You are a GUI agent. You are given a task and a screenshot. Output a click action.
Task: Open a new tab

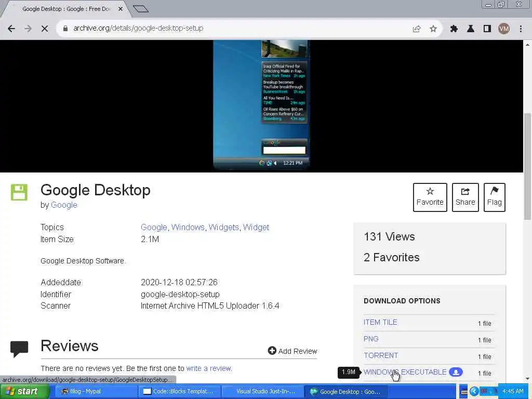[141, 9]
